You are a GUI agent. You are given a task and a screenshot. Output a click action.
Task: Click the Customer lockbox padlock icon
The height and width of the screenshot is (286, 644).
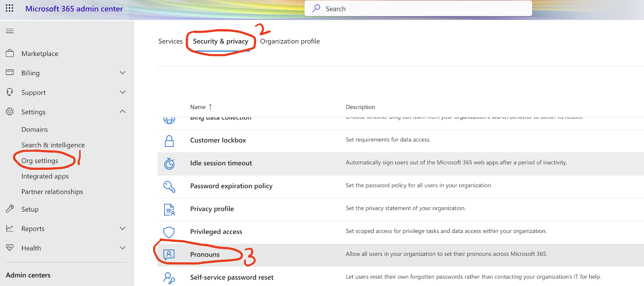(169, 140)
